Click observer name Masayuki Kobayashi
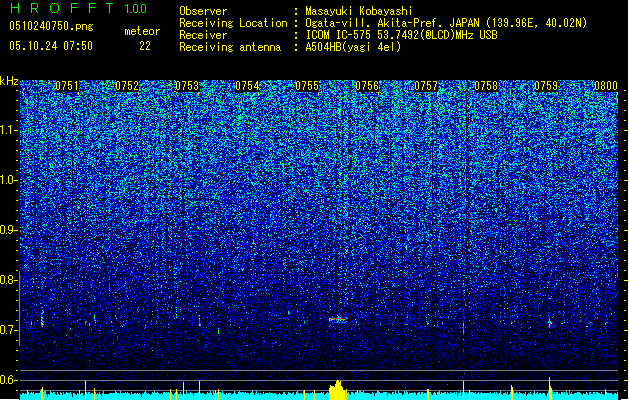The width and height of the screenshot is (629, 400). [x=359, y=11]
